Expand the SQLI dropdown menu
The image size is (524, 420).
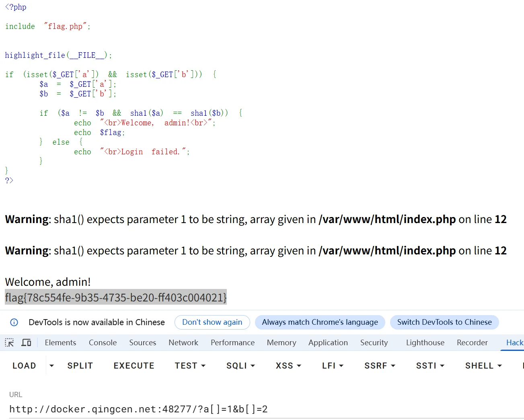(x=240, y=366)
